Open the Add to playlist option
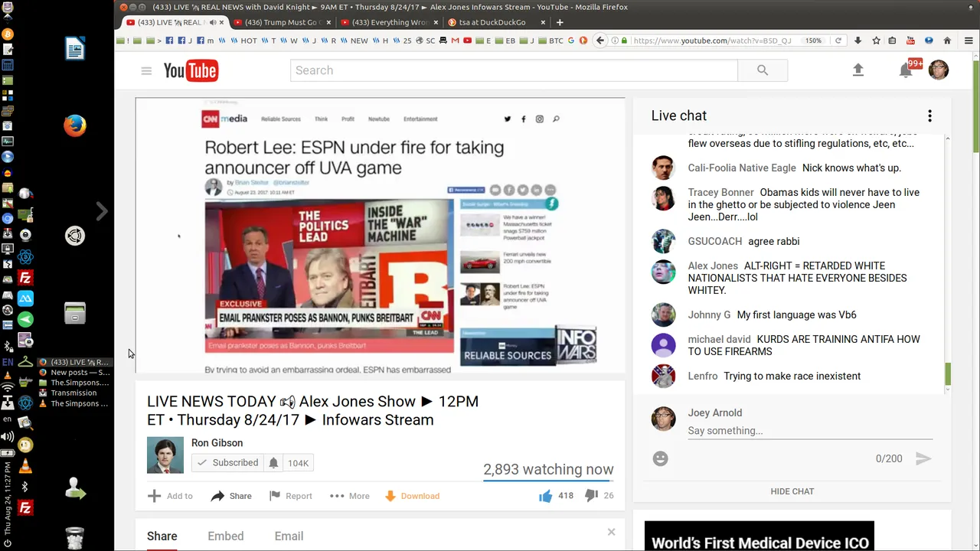This screenshot has height=551, width=980. pyautogui.click(x=170, y=496)
